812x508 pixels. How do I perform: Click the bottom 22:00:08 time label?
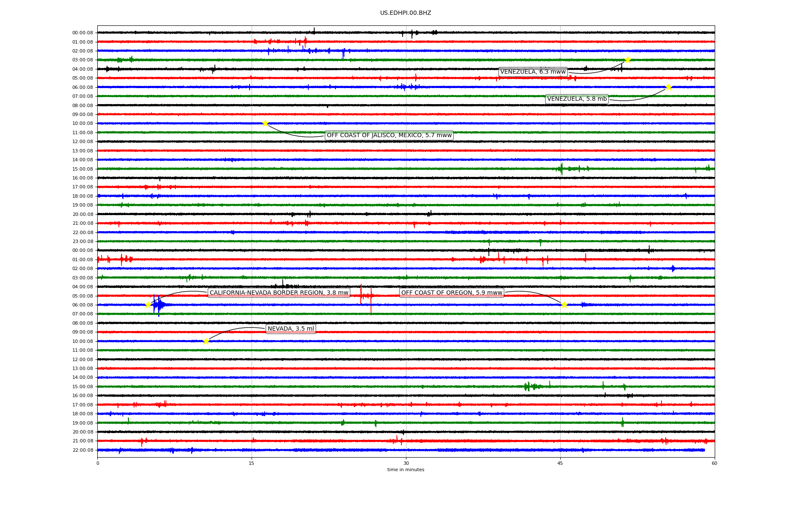pos(82,450)
